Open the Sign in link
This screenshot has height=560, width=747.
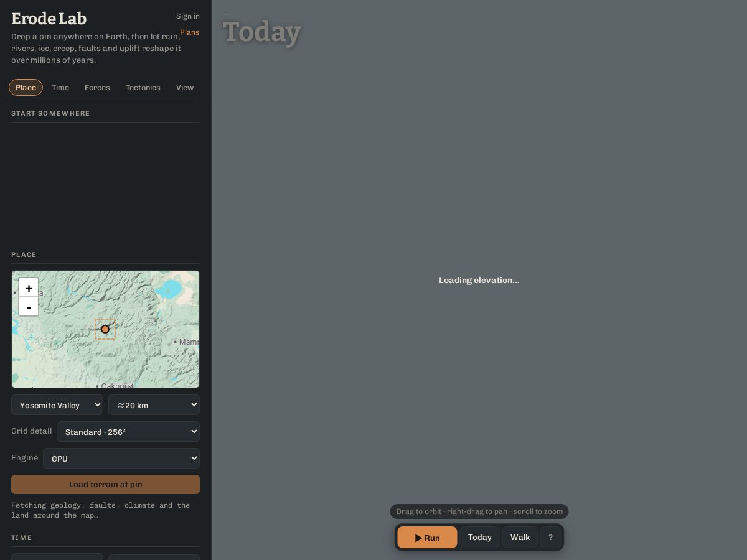[x=188, y=16]
